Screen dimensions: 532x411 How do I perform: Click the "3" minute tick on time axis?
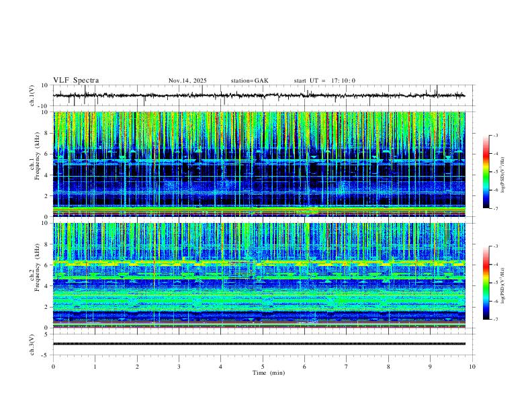(x=179, y=367)
